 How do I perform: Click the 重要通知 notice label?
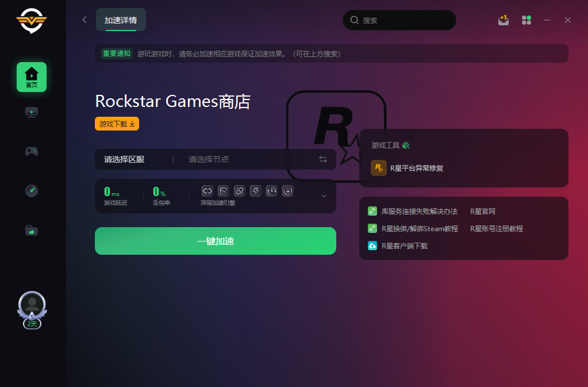pyautogui.click(x=117, y=53)
